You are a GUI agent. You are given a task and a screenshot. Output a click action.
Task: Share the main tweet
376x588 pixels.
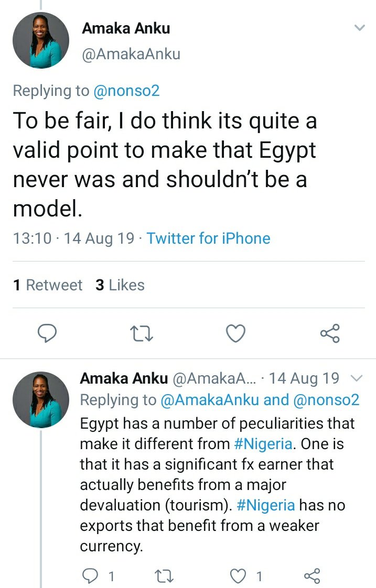tap(330, 333)
